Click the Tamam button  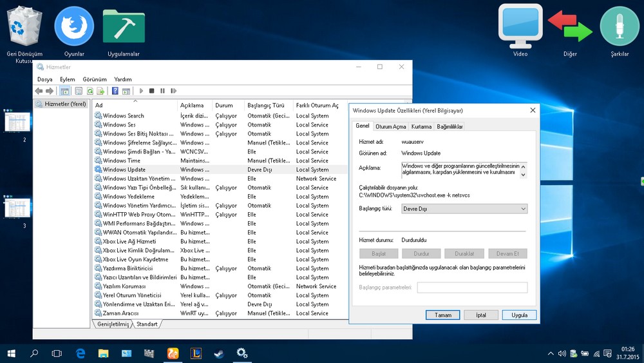442,315
